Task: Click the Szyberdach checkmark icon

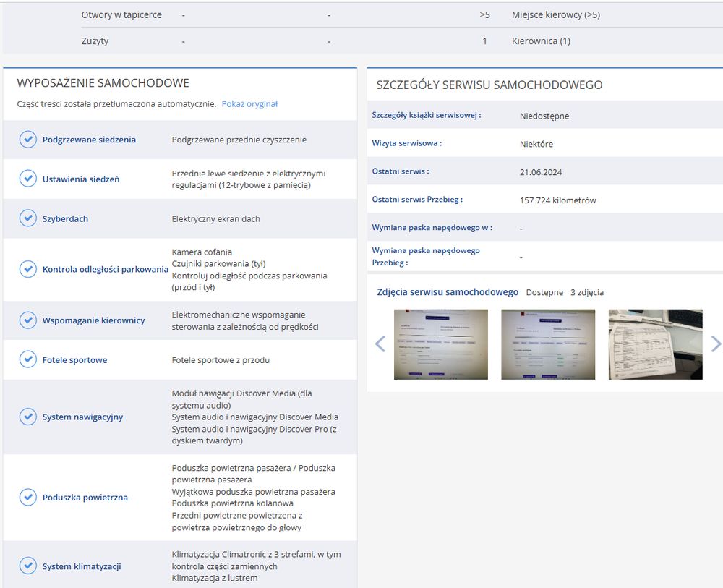Action: coord(27,218)
